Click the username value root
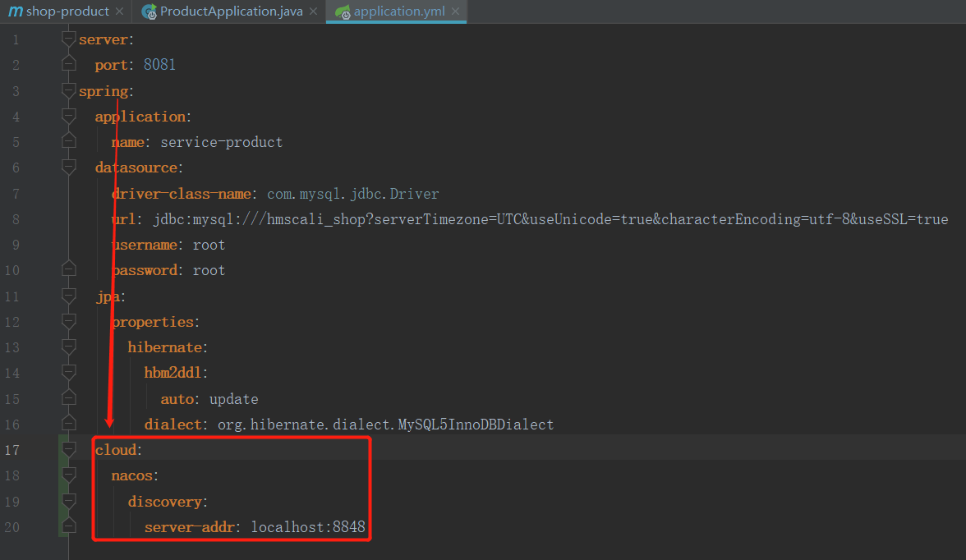Viewport: 966px width, 560px height. (x=209, y=246)
